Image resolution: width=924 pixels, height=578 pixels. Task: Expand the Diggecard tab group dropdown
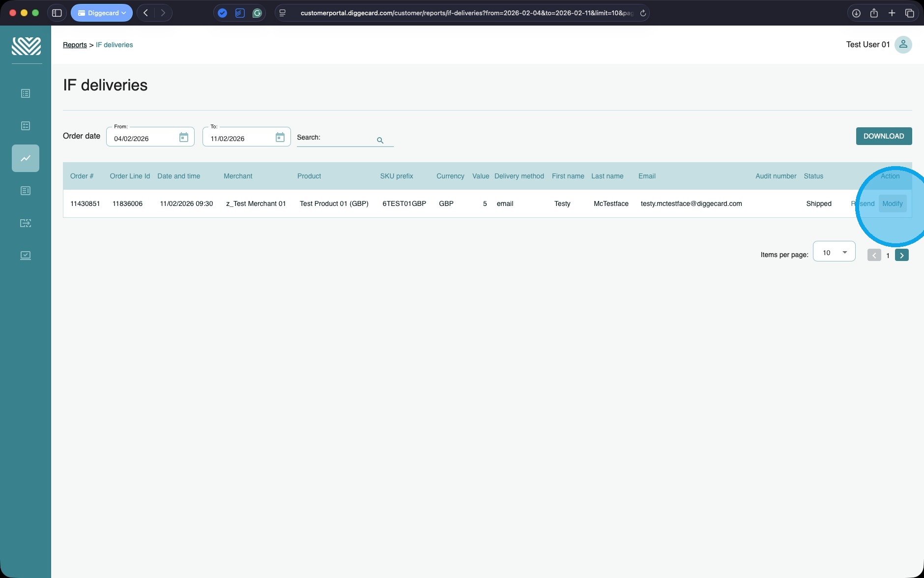coord(102,13)
